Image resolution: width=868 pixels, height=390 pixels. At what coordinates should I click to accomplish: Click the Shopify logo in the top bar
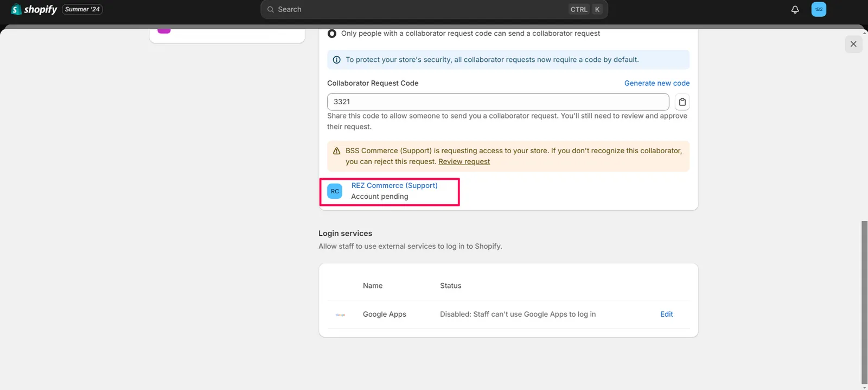pyautogui.click(x=34, y=9)
